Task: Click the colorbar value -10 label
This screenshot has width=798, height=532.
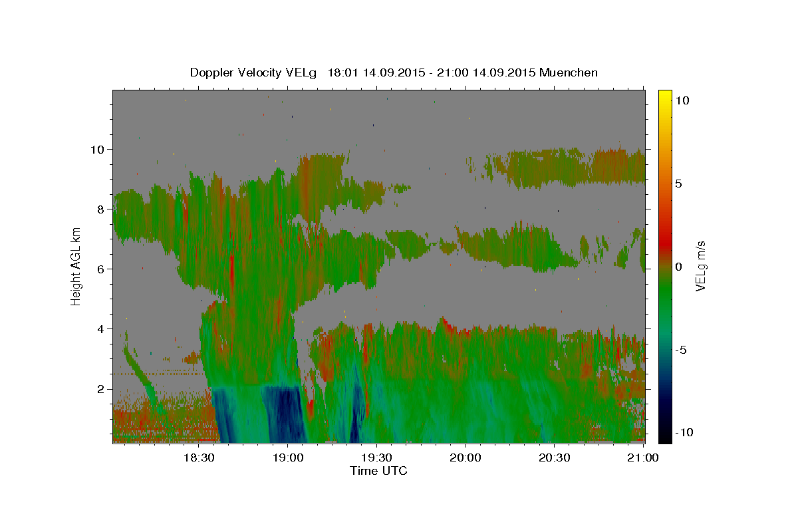Action: point(684,433)
